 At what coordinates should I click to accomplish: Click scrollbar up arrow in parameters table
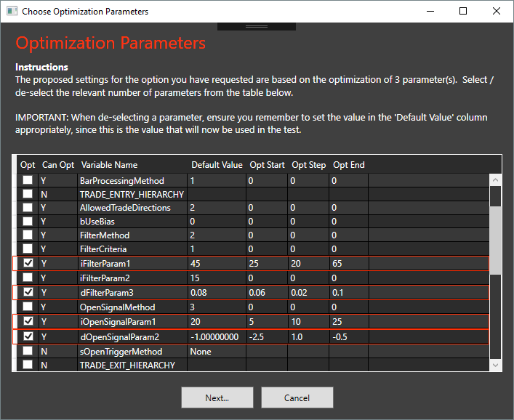tap(495, 180)
